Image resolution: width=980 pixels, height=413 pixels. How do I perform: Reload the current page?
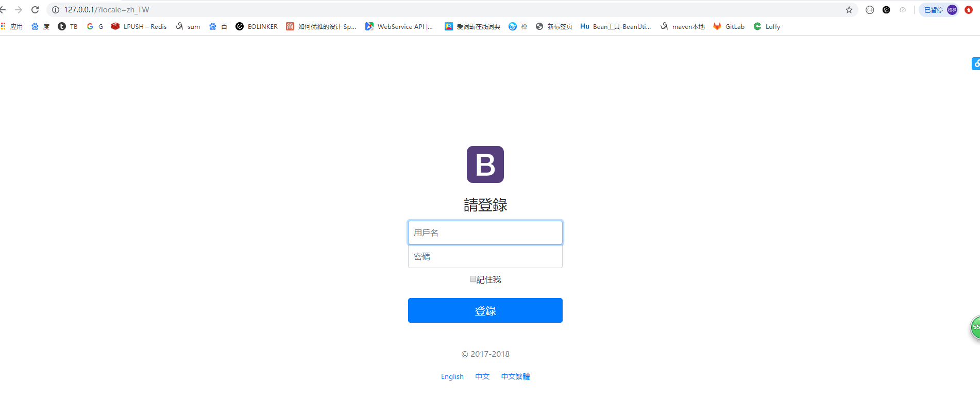pyautogui.click(x=35, y=10)
